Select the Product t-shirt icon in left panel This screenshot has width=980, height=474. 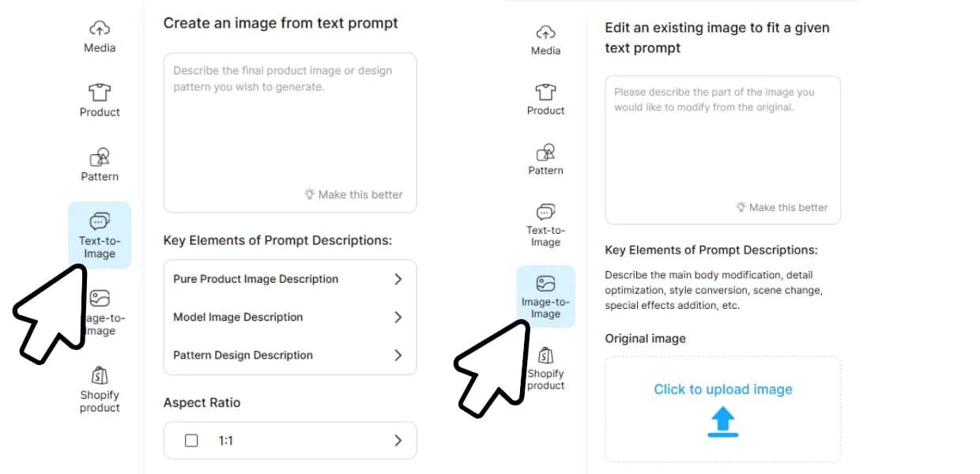point(100,92)
